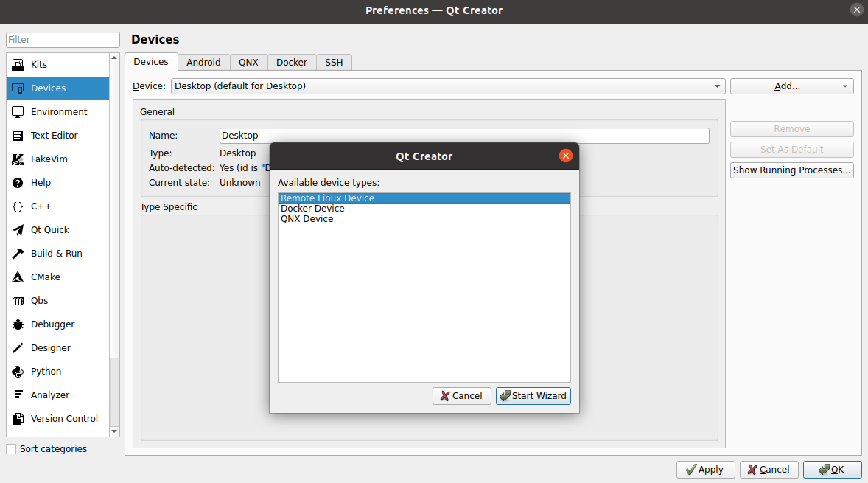Image resolution: width=868 pixels, height=483 pixels.
Task: Click the Kits icon in sidebar
Action: (18, 65)
